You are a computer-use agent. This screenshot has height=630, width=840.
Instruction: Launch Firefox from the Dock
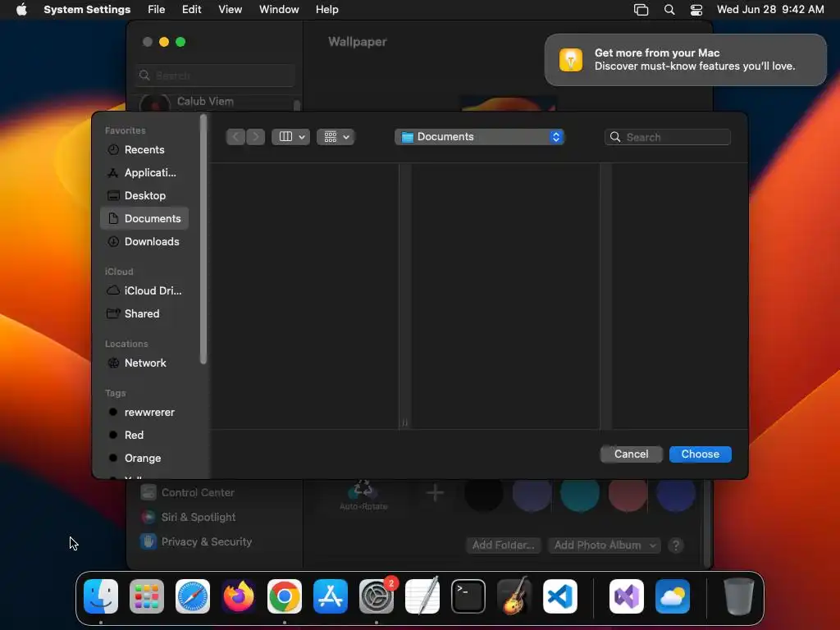[239, 596]
